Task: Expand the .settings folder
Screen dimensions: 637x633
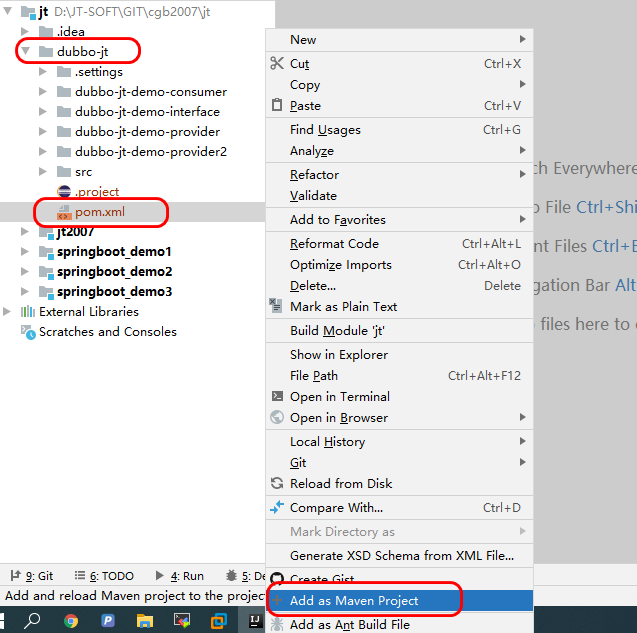Action: tap(43, 72)
